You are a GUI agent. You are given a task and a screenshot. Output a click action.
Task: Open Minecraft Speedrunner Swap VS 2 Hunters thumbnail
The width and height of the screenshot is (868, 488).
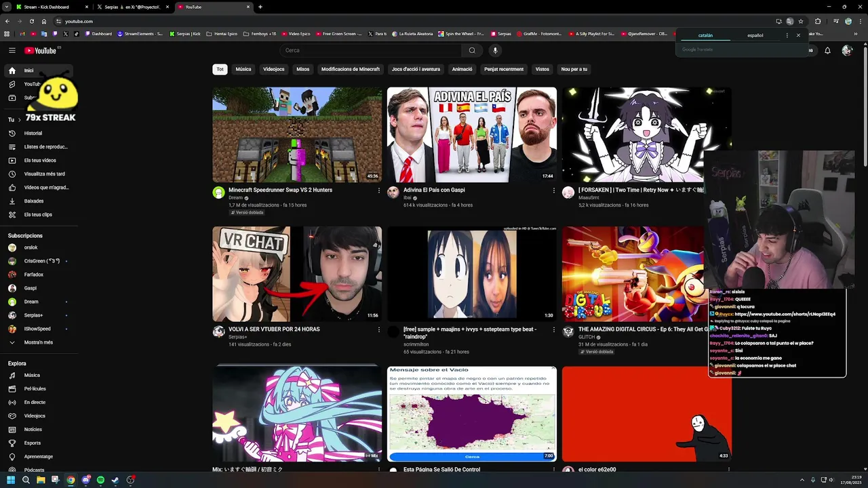(297, 135)
